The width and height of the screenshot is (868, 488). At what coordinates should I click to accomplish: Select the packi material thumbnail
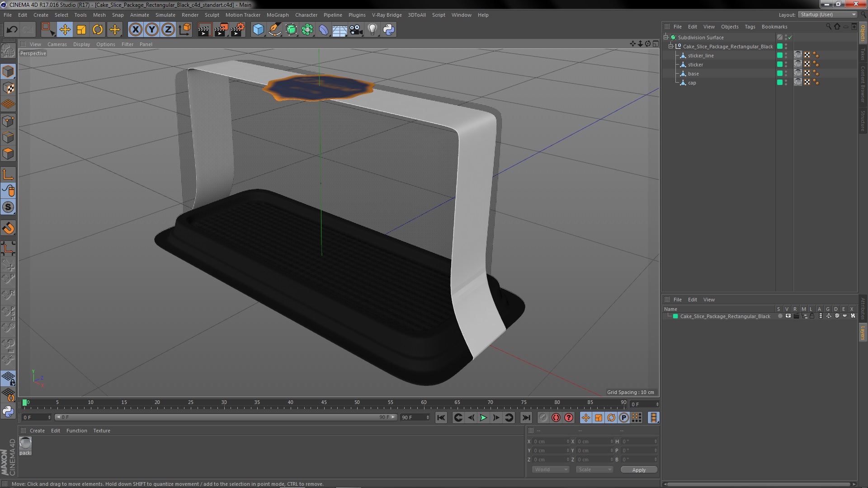pos(25,446)
